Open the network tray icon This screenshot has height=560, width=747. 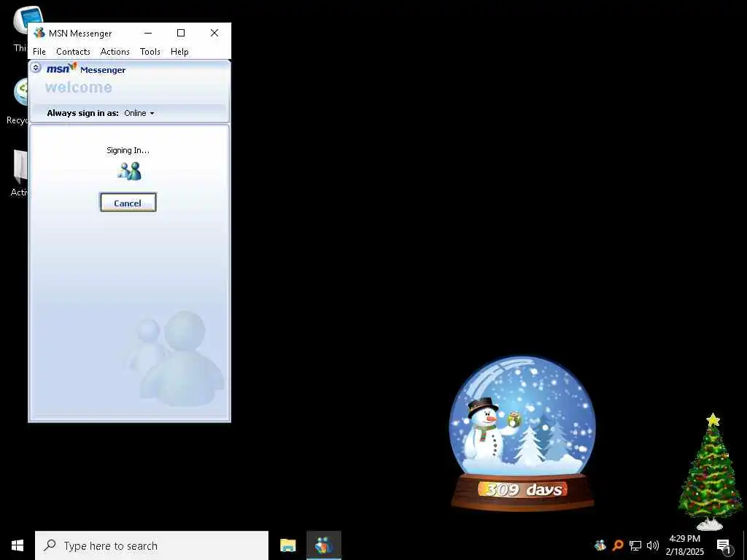(635, 545)
